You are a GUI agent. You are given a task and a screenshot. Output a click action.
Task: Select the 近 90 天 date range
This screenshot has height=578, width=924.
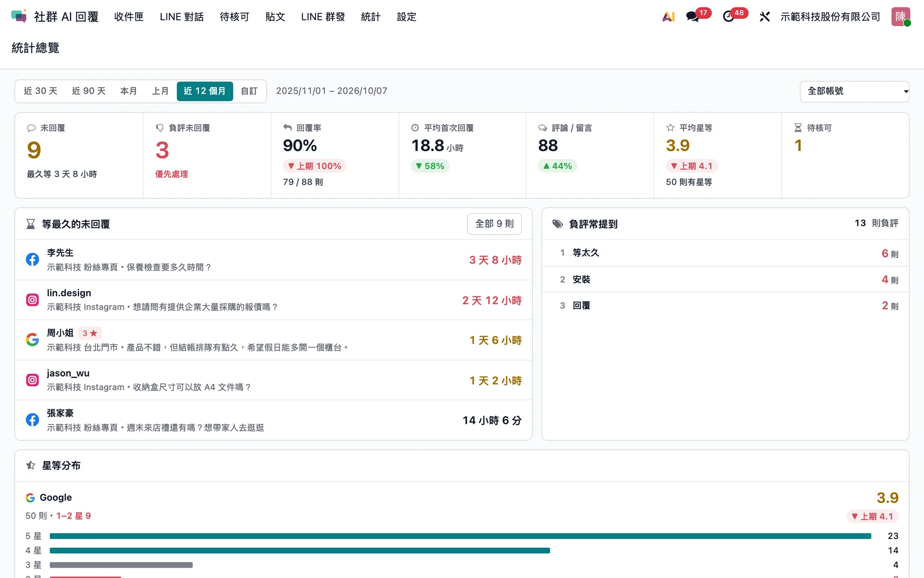(89, 91)
